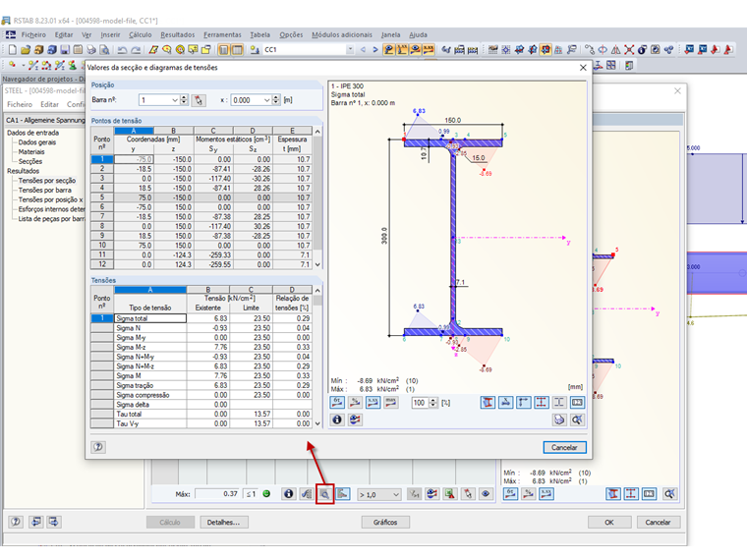Viewport: 747px width, 560px height.
Task: Click the Undo arrow in the main toolbar
Action: point(122,49)
